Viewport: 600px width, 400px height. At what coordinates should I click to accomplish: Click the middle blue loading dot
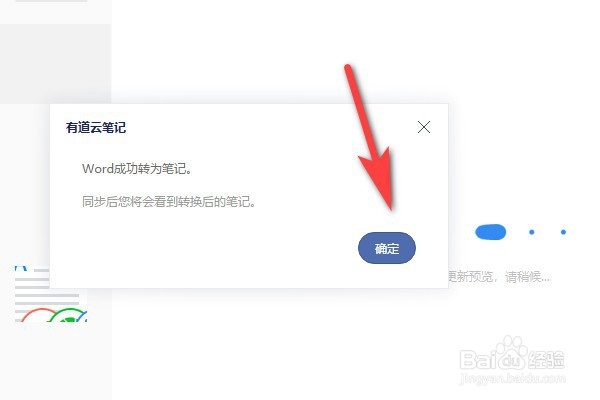pos(532,232)
